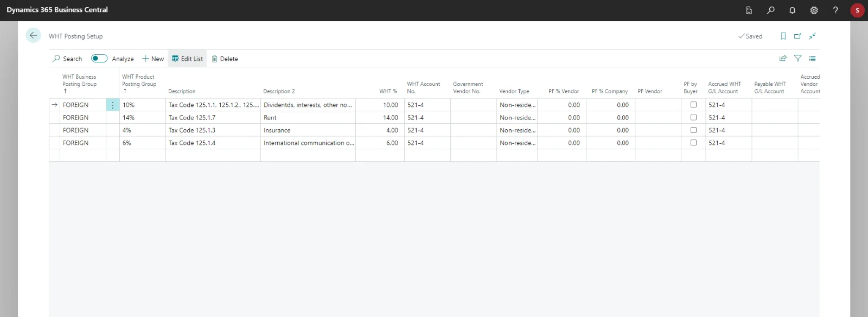Image resolution: width=868 pixels, height=317 pixels.
Task: Click the Search action in toolbar
Action: coord(67,59)
